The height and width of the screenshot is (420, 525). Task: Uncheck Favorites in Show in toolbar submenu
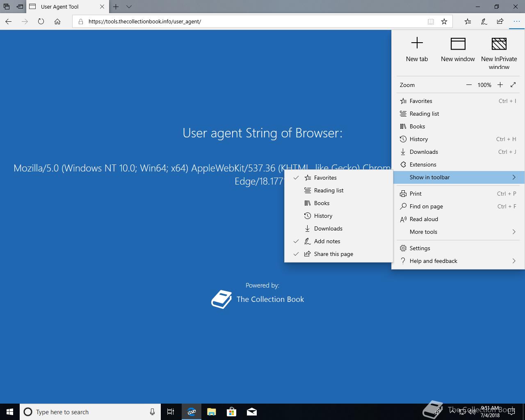[338, 178]
